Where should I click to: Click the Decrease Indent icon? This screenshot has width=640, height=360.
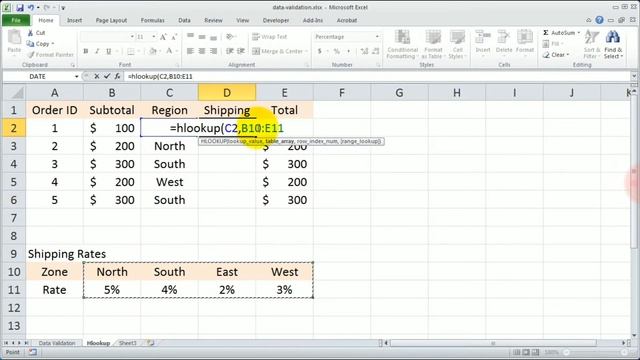[x=230, y=51]
